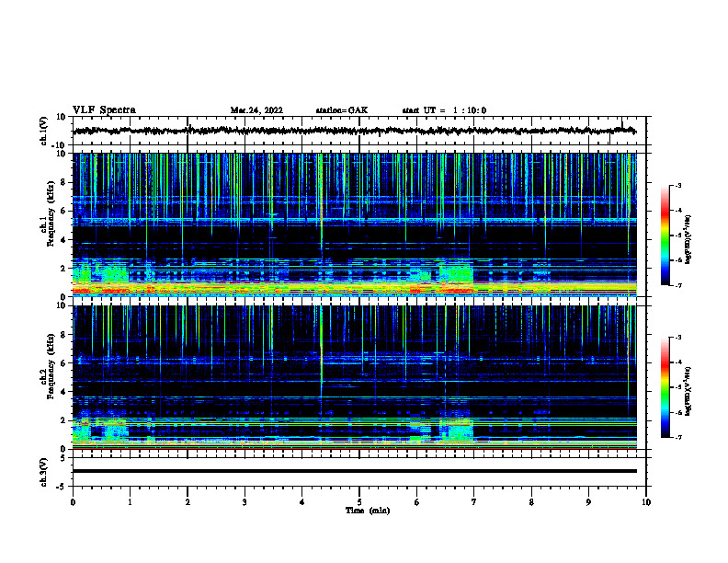This screenshot has width=728, height=563.
Task: Click the time axis tick label "4"
Action: (302, 502)
